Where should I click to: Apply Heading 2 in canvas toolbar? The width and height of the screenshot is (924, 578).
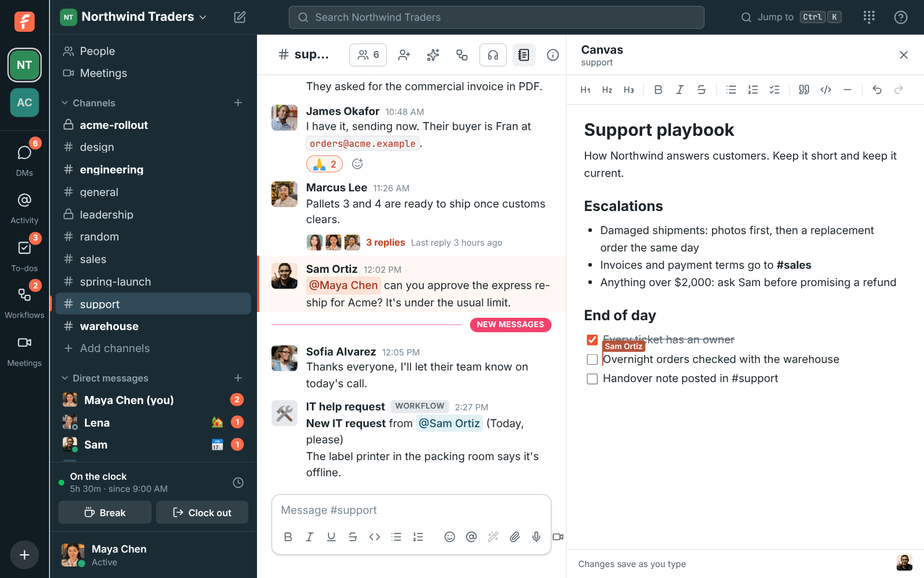[607, 90]
